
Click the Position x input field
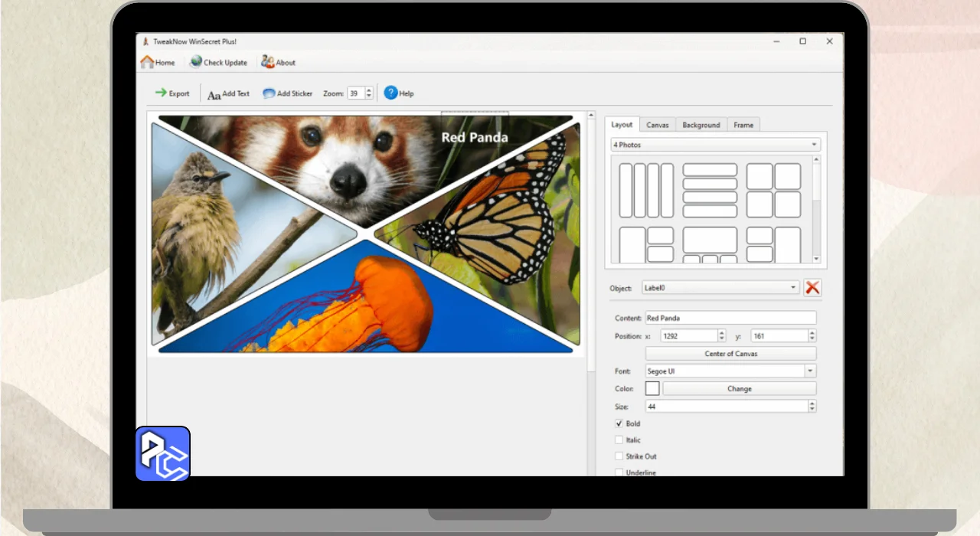tap(689, 336)
